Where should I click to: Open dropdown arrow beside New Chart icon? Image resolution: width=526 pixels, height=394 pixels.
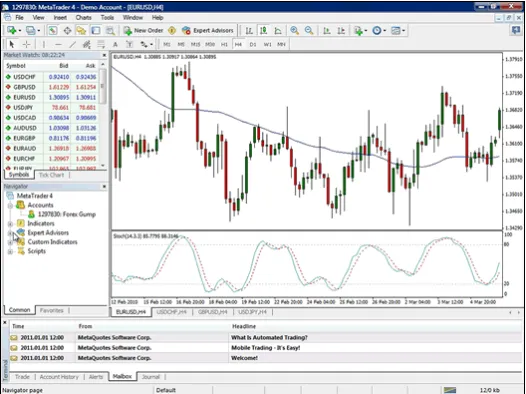[20, 31]
